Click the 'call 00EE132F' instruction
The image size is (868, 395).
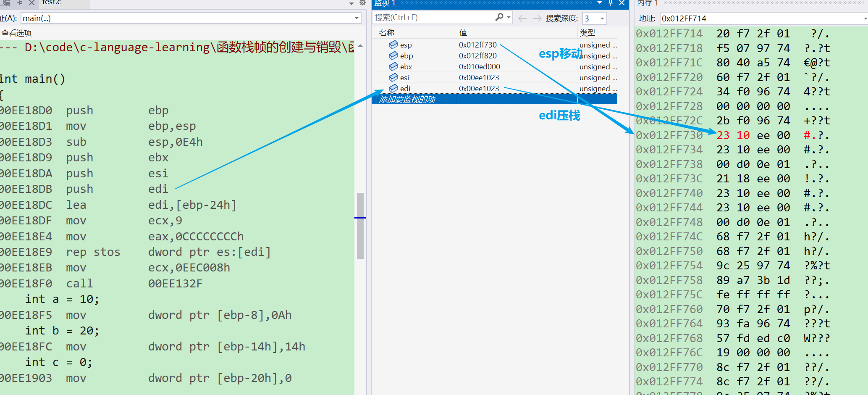(x=101, y=284)
